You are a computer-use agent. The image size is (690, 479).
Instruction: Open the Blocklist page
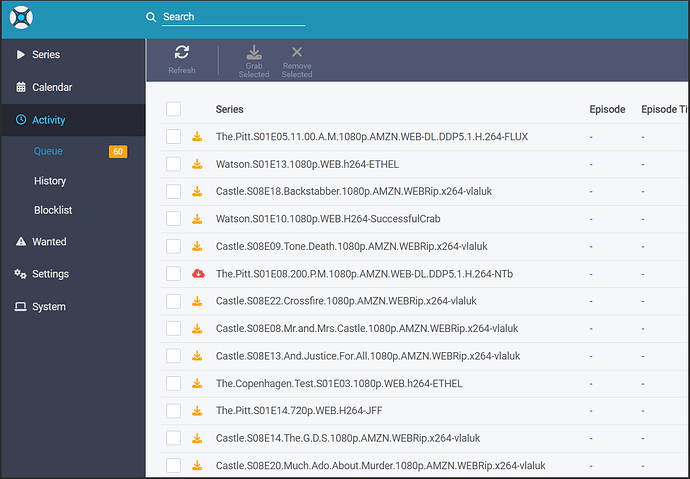(x=53, y=210)
